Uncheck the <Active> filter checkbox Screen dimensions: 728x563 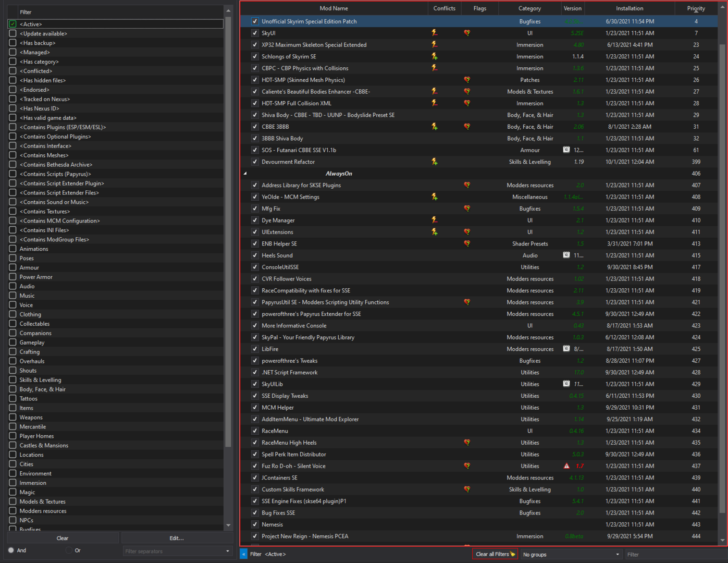click(13, 24)
